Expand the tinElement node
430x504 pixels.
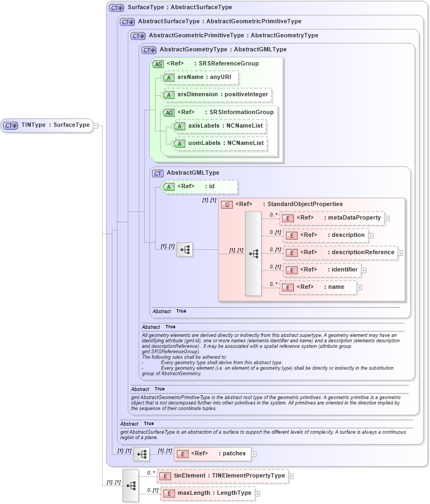pos(291,476)
